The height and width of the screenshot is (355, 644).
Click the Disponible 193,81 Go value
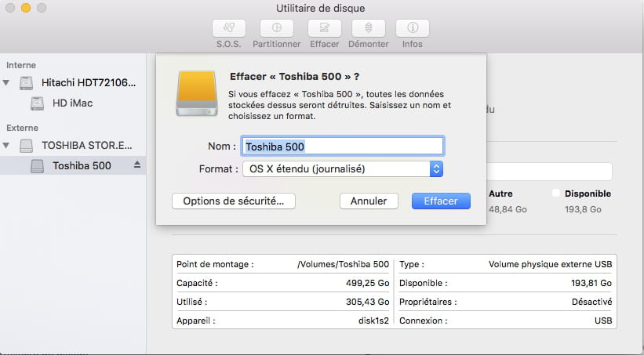pyautogui.click(x=591, y=283)
